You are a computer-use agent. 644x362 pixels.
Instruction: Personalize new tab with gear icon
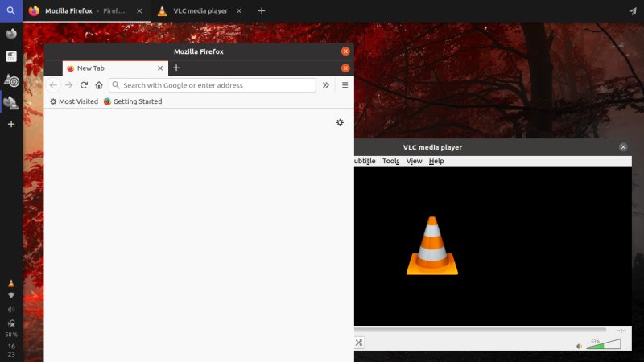340,123
